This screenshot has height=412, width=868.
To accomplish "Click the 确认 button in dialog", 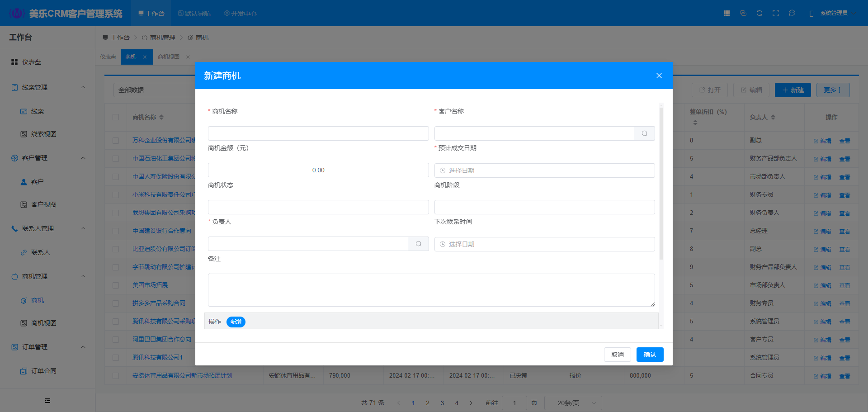I will click(x=650, y=355).
